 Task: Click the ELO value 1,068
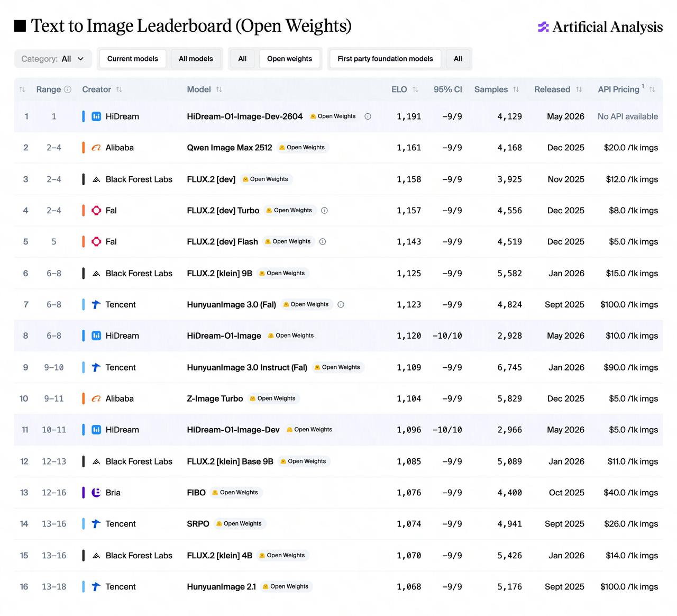point(409,587)
